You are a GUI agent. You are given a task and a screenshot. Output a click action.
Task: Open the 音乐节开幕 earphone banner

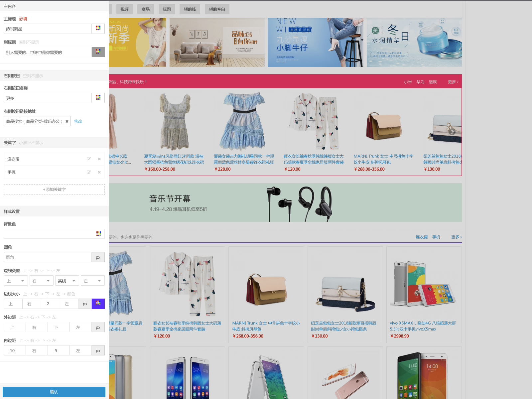click(x=285, y=202)
